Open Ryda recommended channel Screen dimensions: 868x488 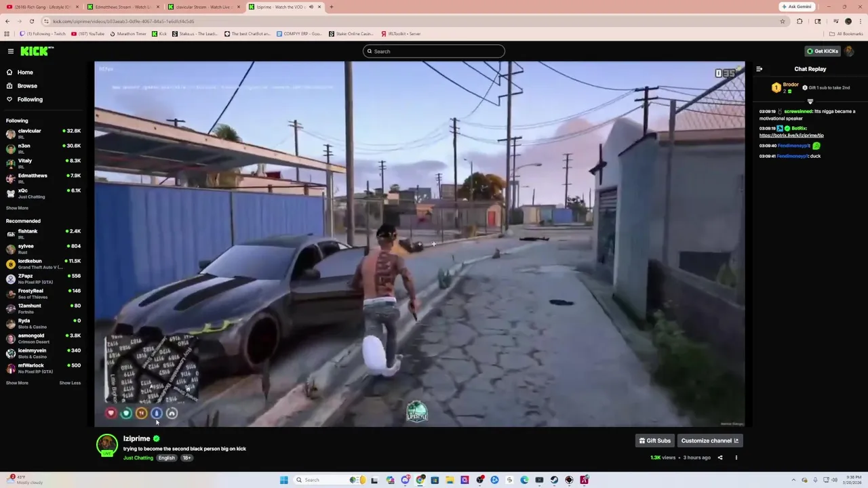tap(43, 323)
